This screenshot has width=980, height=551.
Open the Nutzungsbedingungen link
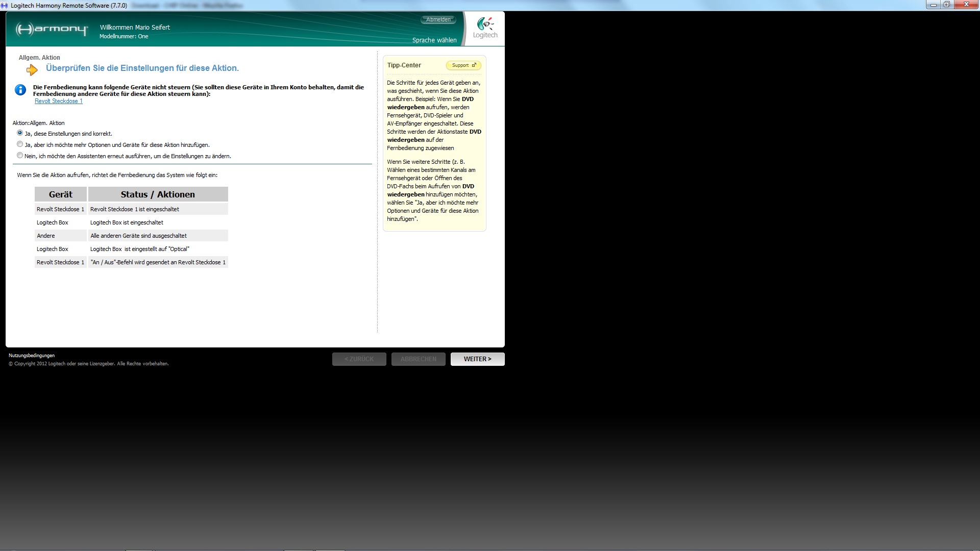coord(32,356)
